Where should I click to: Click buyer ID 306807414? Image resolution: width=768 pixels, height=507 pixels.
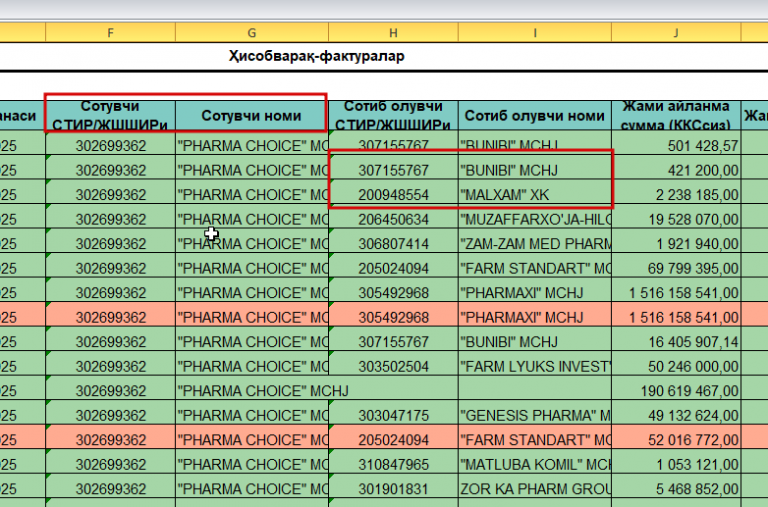393,243
